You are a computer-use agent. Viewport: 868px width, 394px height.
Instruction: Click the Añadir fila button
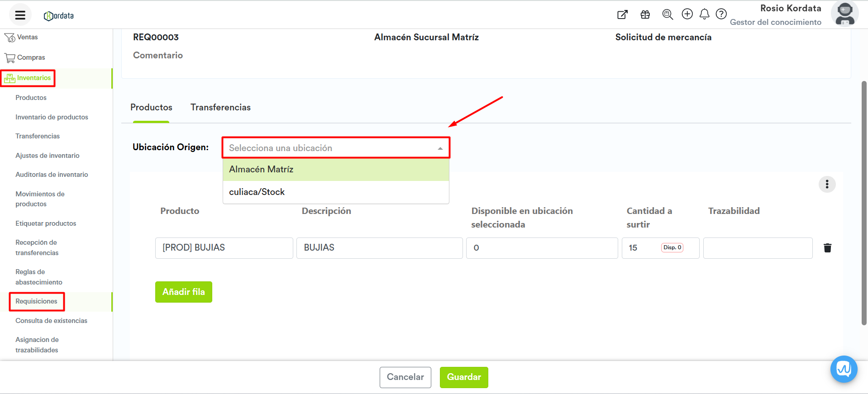pos(183,292)
